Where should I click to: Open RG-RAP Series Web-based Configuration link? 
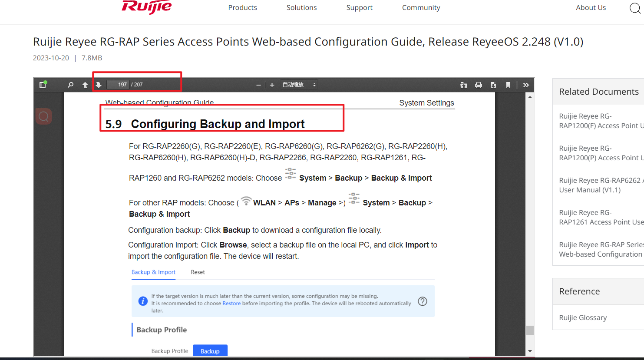[x=601, y=249]
